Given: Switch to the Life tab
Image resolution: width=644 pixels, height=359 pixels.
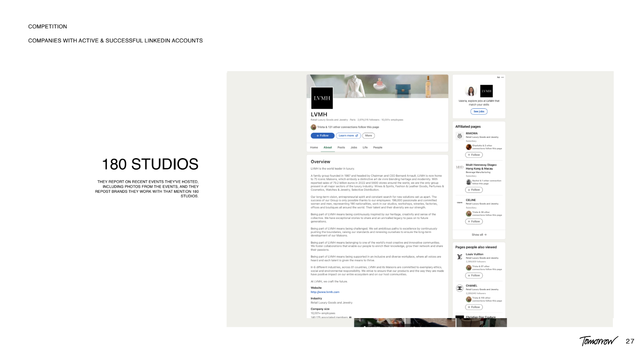Looking at the screenshot, I should click(365, 147).
